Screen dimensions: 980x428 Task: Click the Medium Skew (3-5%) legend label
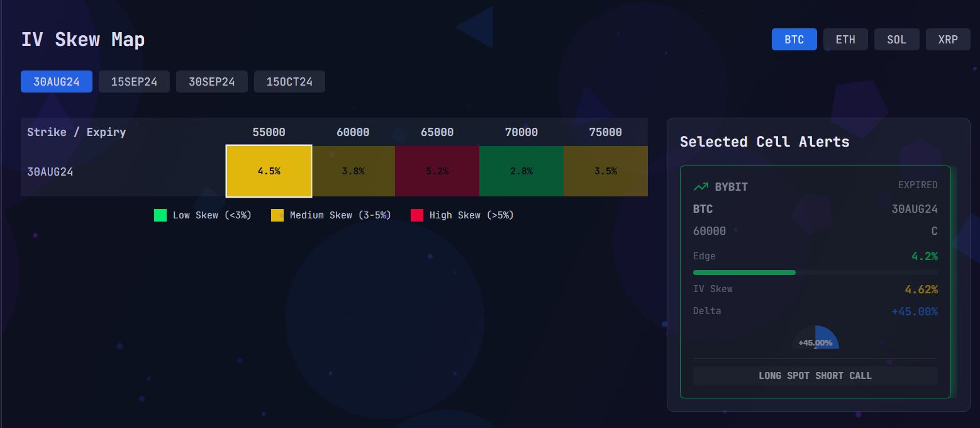tap(340, 215)
